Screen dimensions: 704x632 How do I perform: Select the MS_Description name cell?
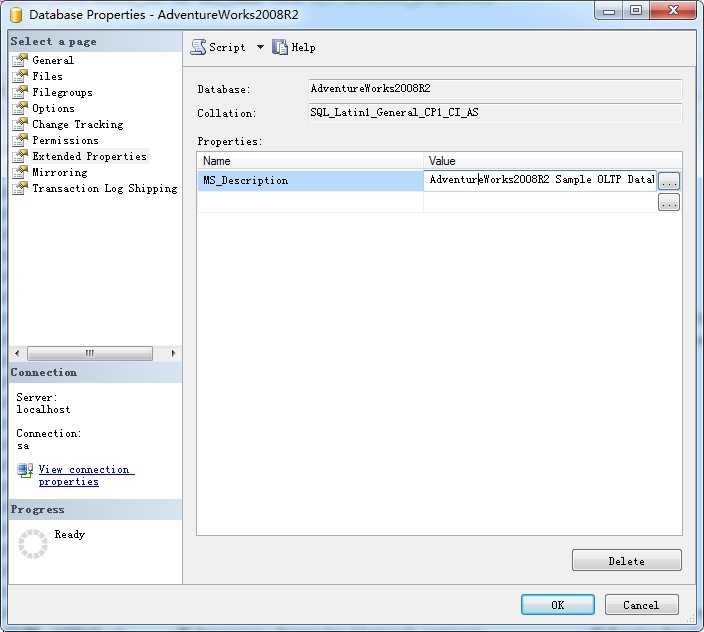point(310,180)
